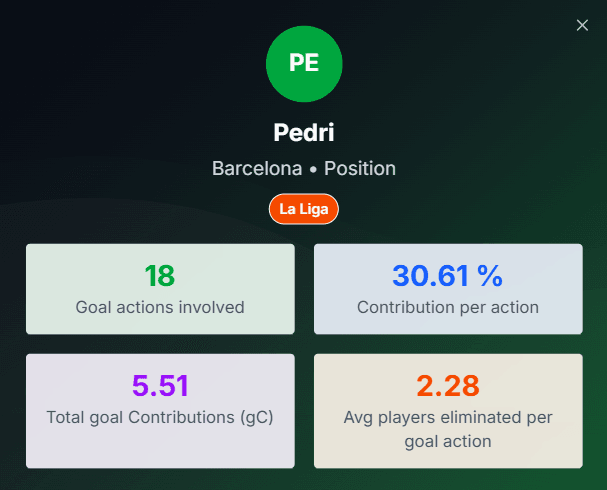
Task: Click the 18 goal actions value
Action: 160,276
